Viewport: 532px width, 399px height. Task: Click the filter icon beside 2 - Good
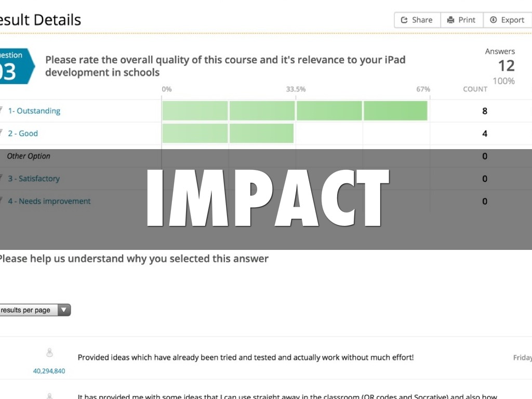pos(2,133)
